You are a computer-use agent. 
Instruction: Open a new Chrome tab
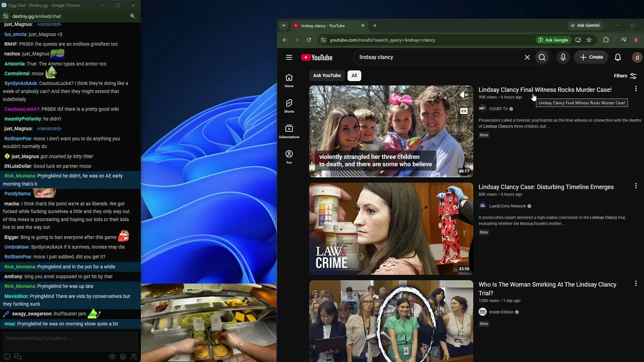coord(375,26)
